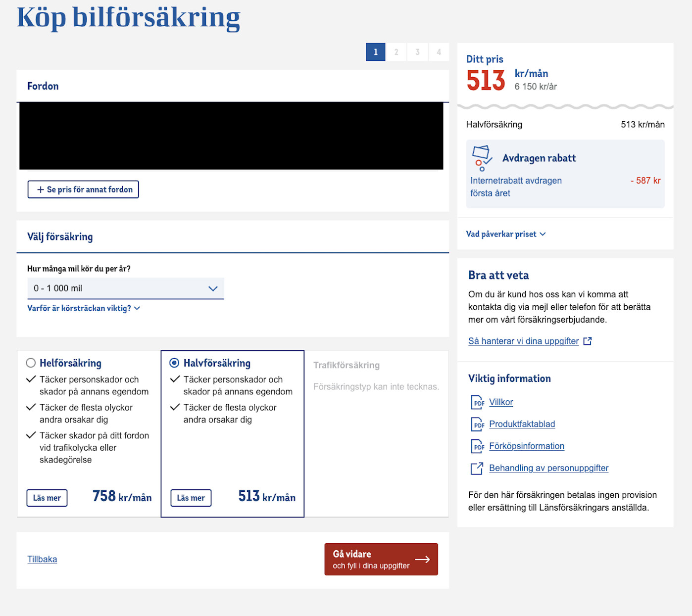This screenshot has width=692, height=616.
Task: Click external link icon beside Behandling av personuppgifter
Action: [x=477, y=468]
